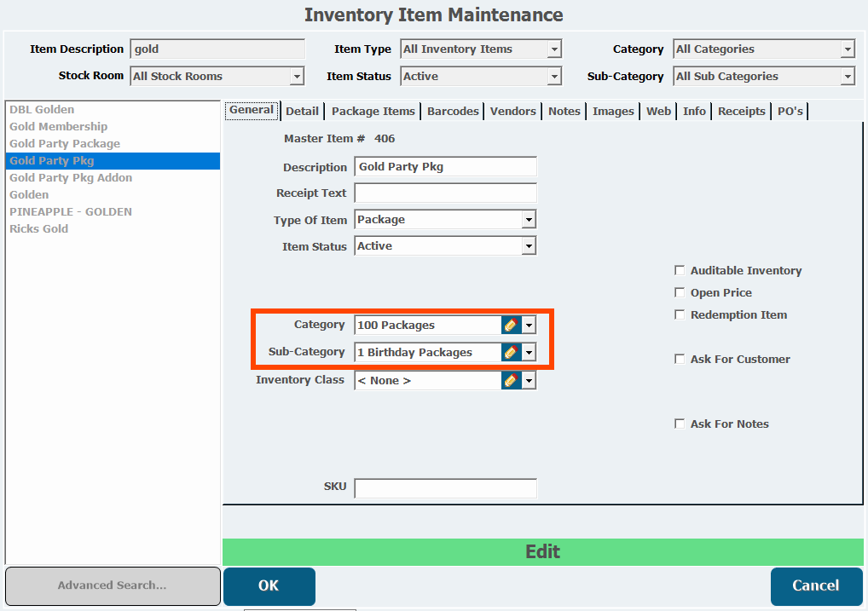868x611 pixels.
Task: Enable Ask For Customer checkbox
Action: point(680,359)
